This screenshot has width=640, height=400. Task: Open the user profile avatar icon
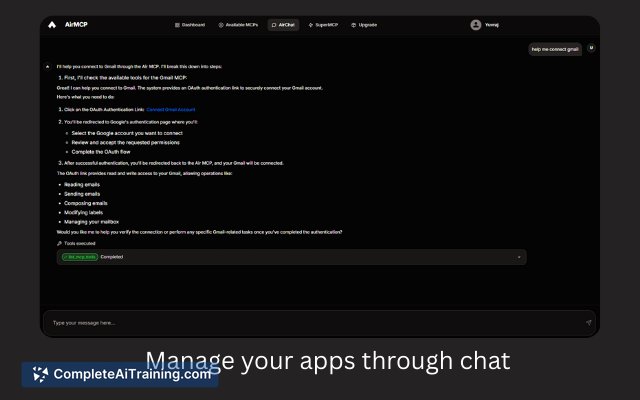pos(476,25)
